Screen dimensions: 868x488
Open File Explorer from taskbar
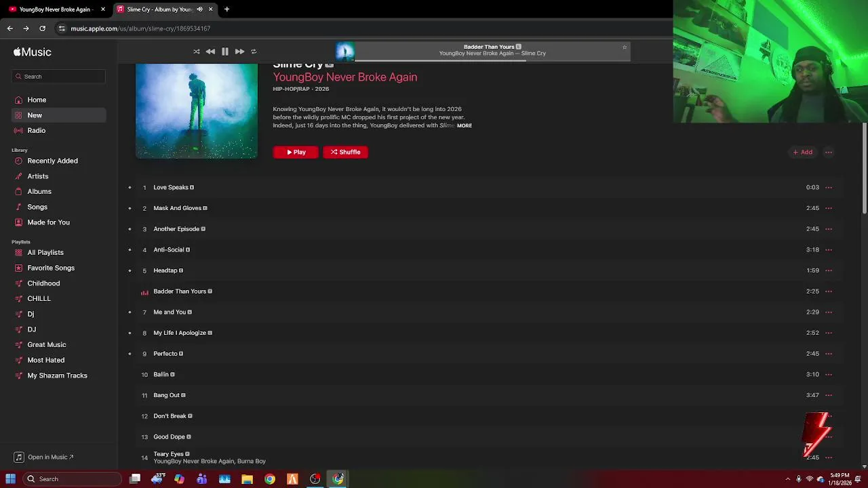[x=247, y=479]
